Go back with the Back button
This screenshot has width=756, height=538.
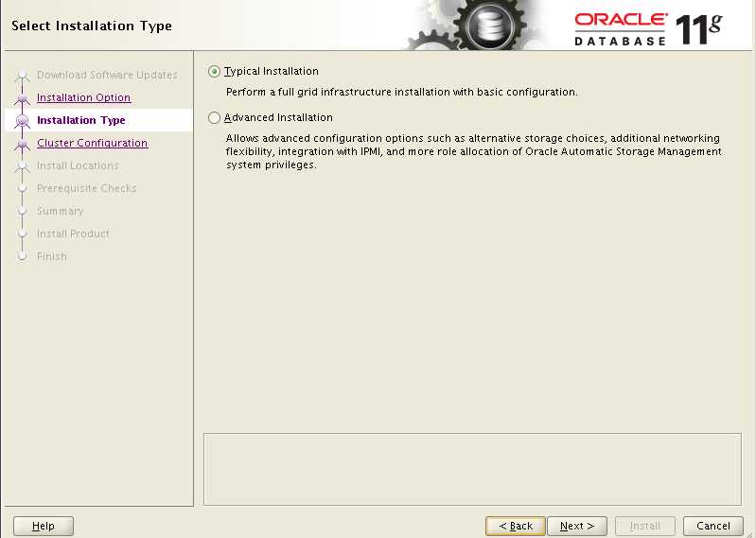tap(516, 526)
